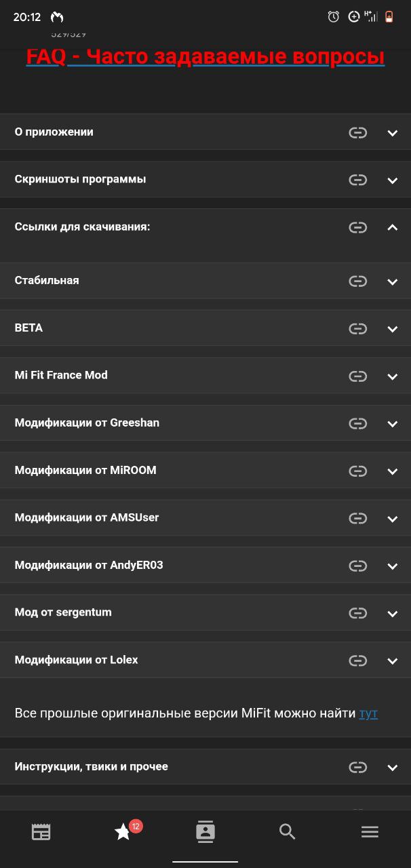Expand the Стабильная section chevron
Screen dimensions: 411x868
(392, 281)
